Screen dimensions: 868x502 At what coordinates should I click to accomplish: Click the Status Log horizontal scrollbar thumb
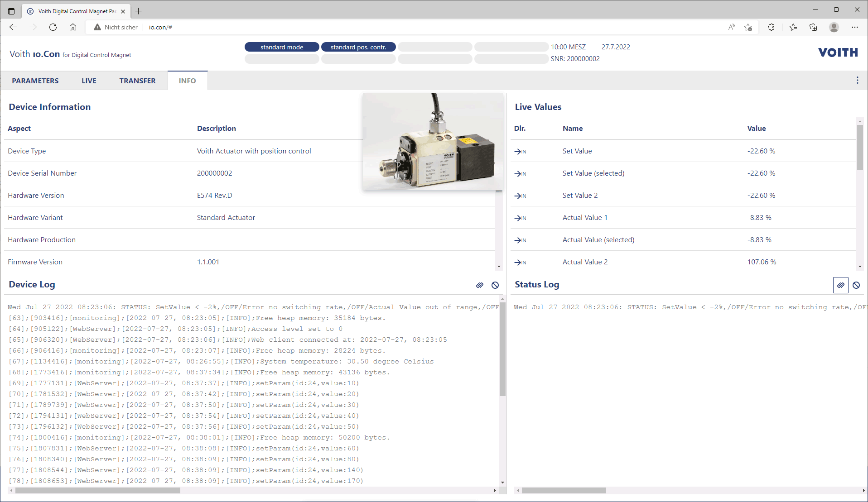(x=564, y=491)
